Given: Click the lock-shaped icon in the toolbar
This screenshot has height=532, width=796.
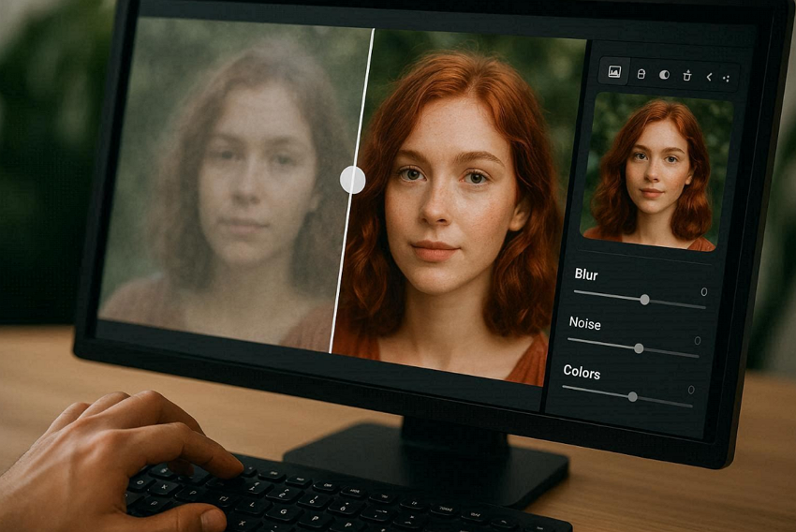Looking at the screenshot, I should [641, 74].
